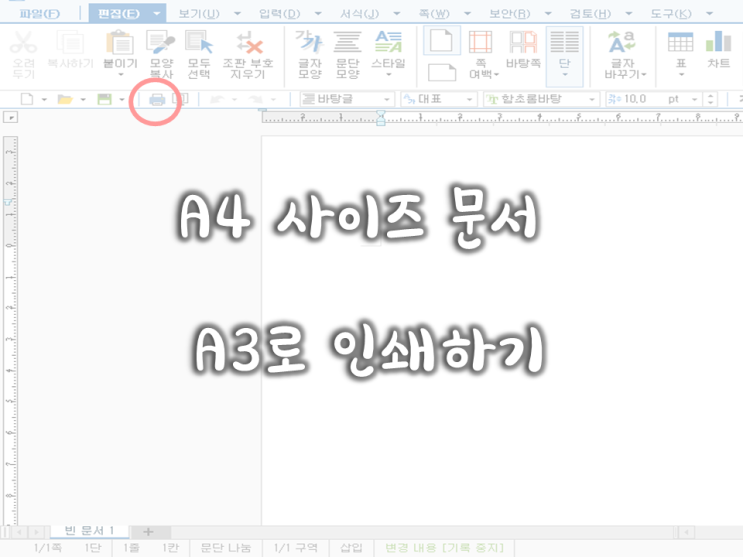The height and width of the screenshot is (557, 743).
Task: Click 변경 내용 [기록 중지] status
Action: (x=444, y=548)
